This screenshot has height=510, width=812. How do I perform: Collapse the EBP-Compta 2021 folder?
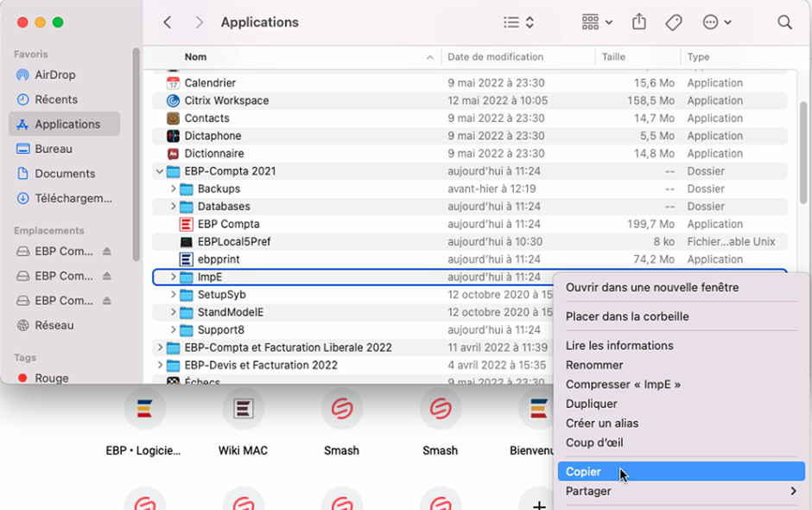point(160,171)
